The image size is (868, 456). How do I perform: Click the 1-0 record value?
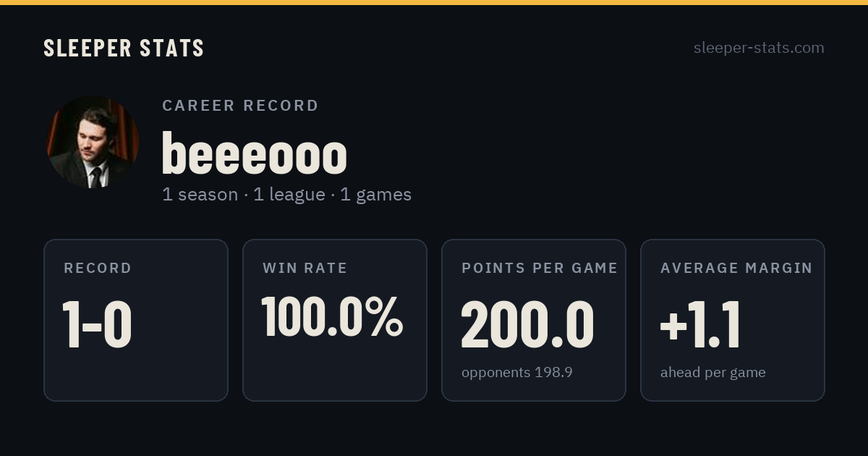pyautogui.click(x=97, y=325)
